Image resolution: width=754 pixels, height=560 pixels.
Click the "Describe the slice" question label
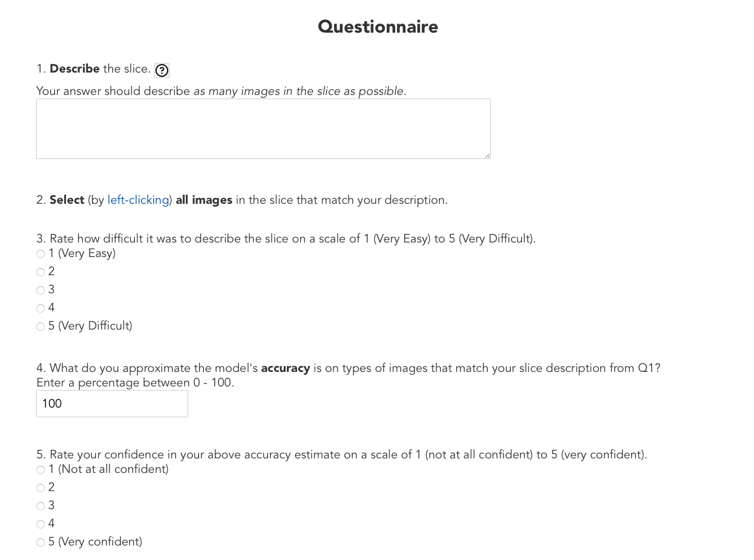coord(100,69)
